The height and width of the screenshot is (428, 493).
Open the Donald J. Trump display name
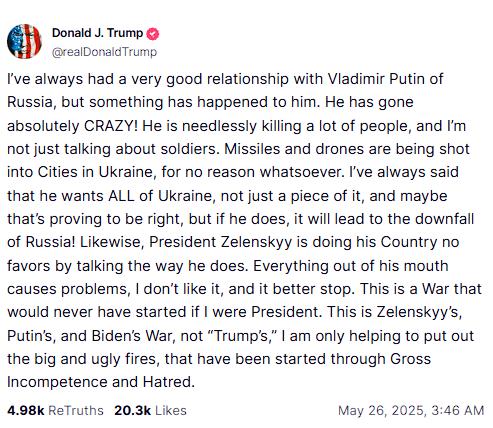97,33
